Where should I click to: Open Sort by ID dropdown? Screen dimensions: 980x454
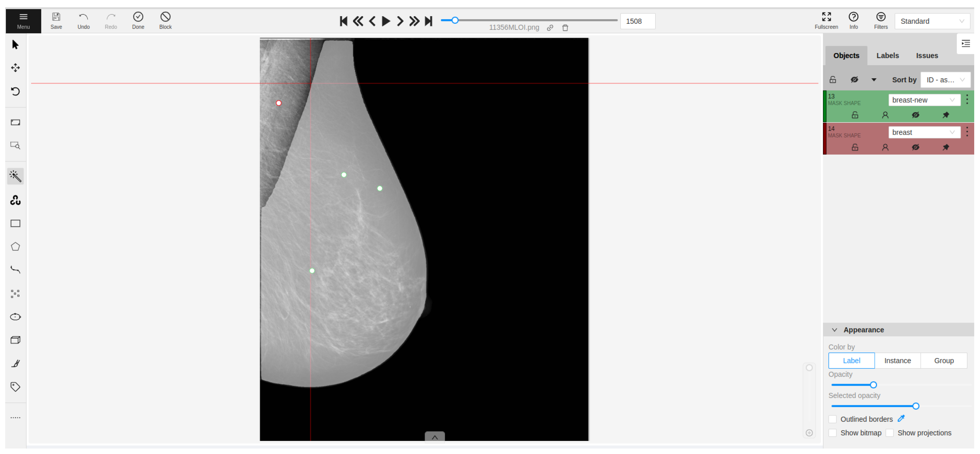click(x=945, y=80)
